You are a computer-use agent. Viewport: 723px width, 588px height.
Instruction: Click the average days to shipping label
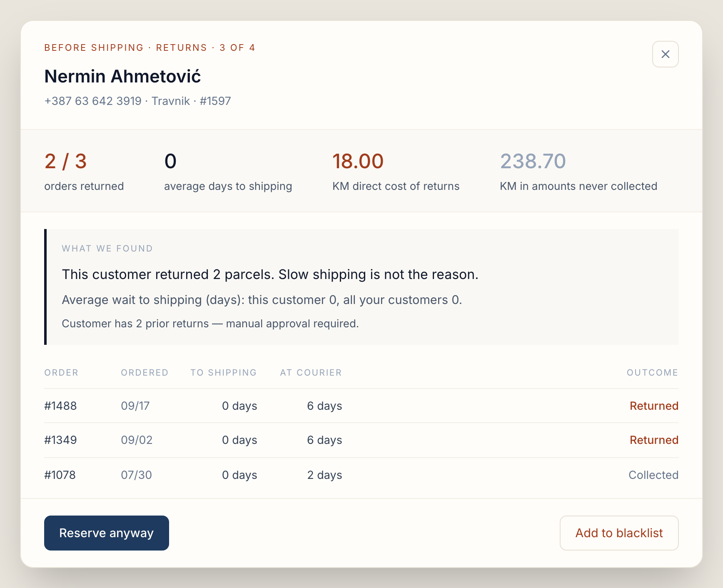coord(228,186)
